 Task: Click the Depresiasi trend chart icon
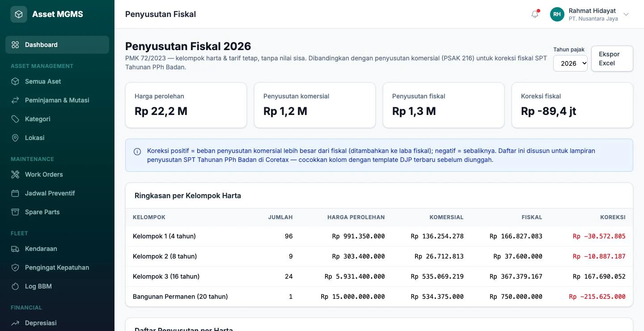tap(15, 323)
